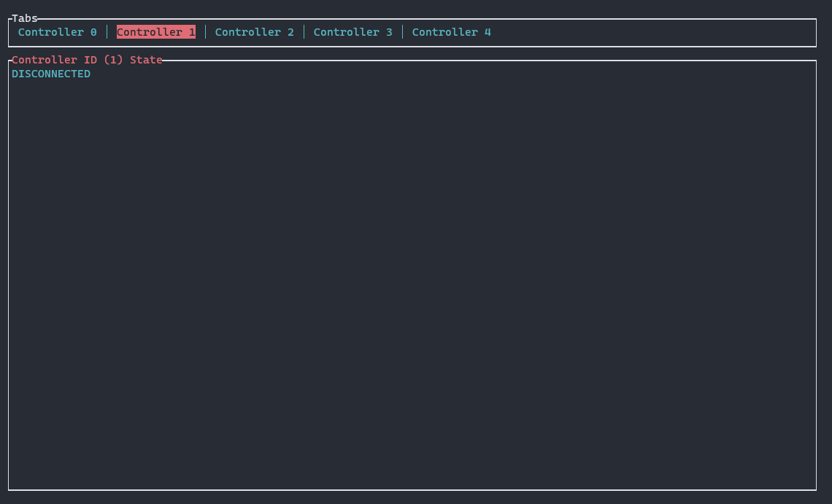Click the DISCONNECTED status text
Image resolution: width=832 pixels, height=504 pixels.
51,74
